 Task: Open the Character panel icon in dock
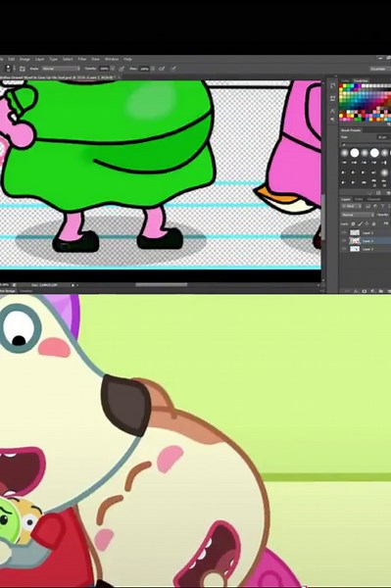click(x=332, y=111)
